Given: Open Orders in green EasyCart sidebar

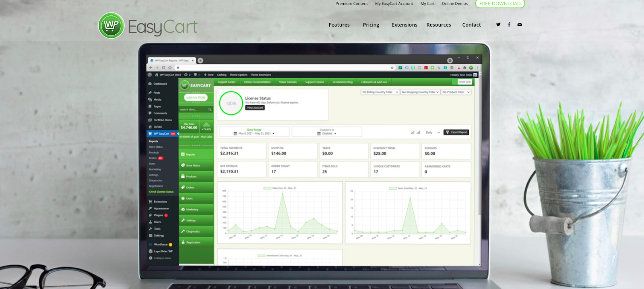Looking at the screenshot, I should pyautogui.click(x=196, y=187).
